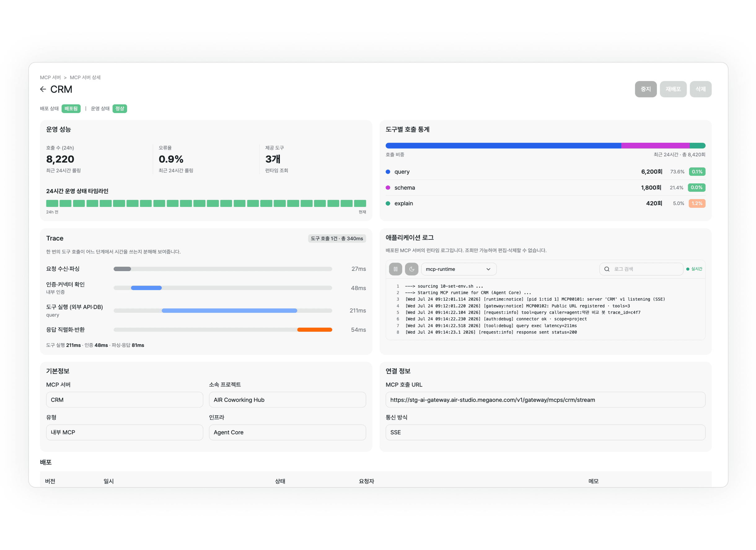Click the MCP 서버 상세 breadcrumb
Image resolution: width=756 pixels, height=550 pixels.
point(85,78)
